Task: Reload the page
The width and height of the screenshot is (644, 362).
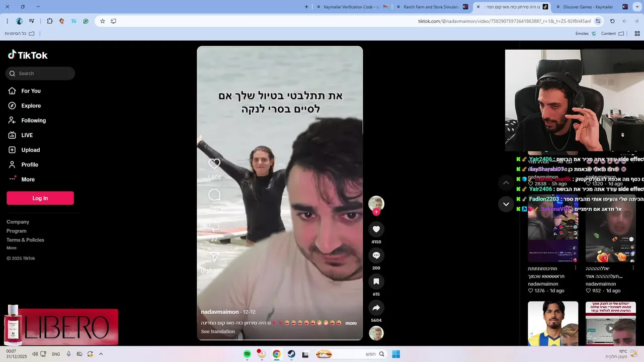Action: click(x=612, y=21)
